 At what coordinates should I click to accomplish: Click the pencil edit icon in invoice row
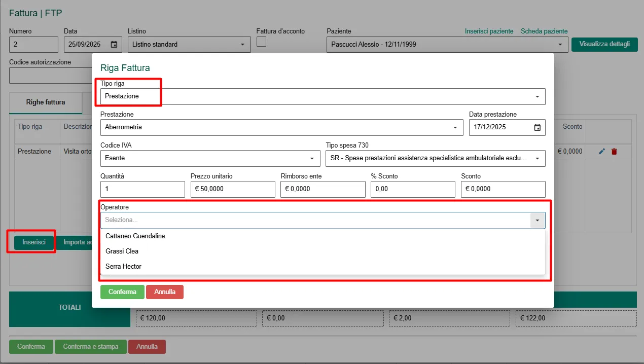[x=602, y=151]
